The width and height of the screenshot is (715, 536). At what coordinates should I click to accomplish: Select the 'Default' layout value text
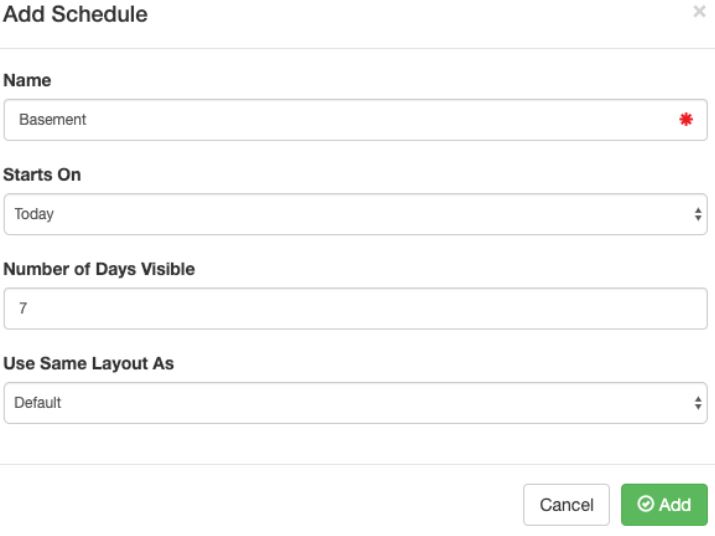38,403
